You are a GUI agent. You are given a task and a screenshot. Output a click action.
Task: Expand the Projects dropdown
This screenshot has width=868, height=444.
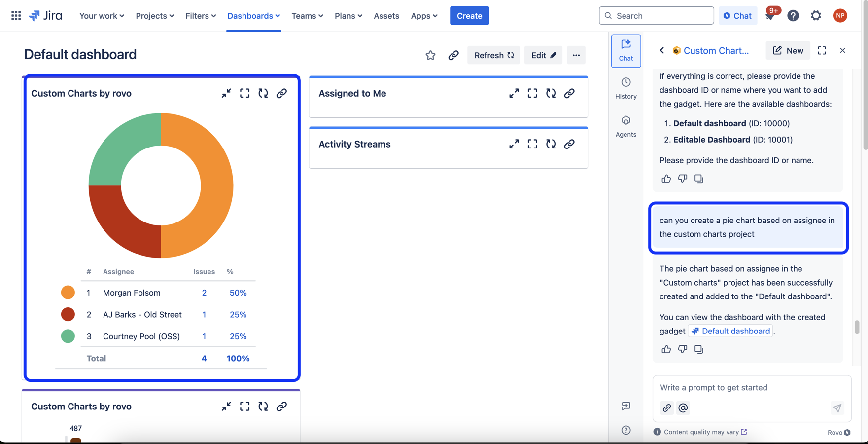point(155,16)
